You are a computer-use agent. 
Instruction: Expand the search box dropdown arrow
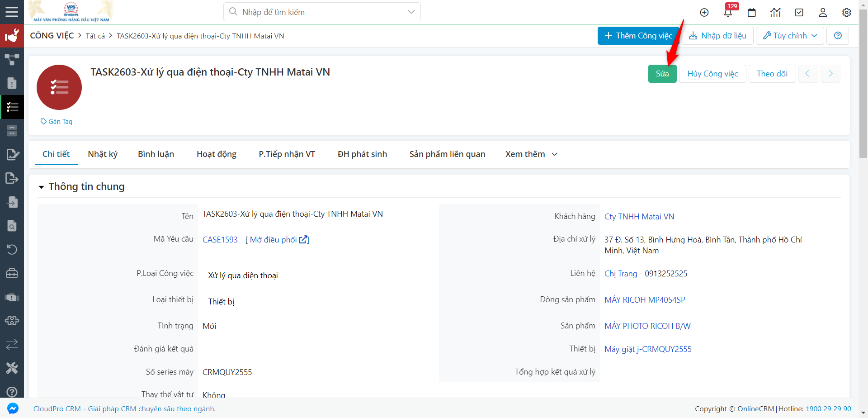411,12
